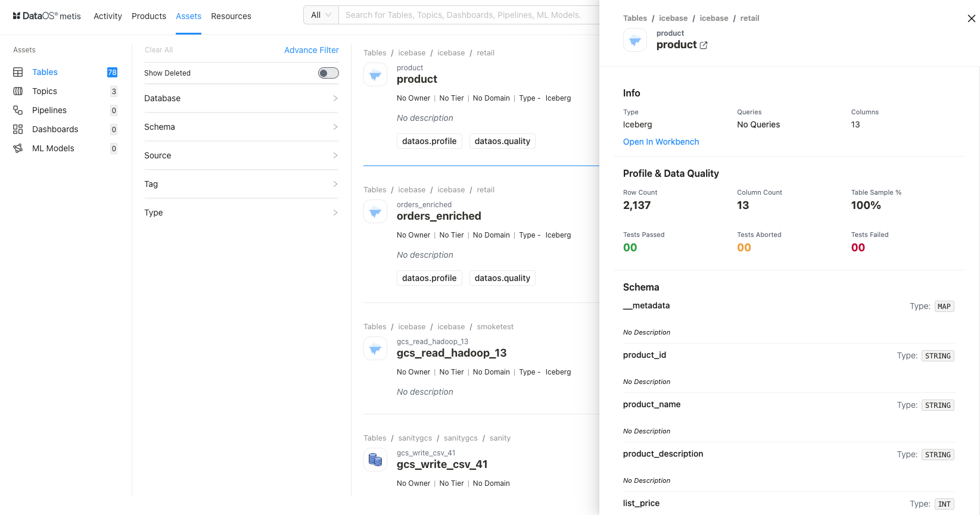Viewport: 980px width, 515px height.
Task: Click the DataOS metis logo
Action: click(46, 16)
